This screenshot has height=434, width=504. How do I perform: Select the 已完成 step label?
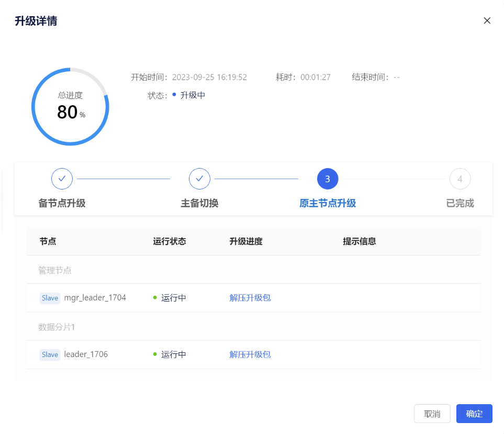pyautogui.click(x=460, y=203)
